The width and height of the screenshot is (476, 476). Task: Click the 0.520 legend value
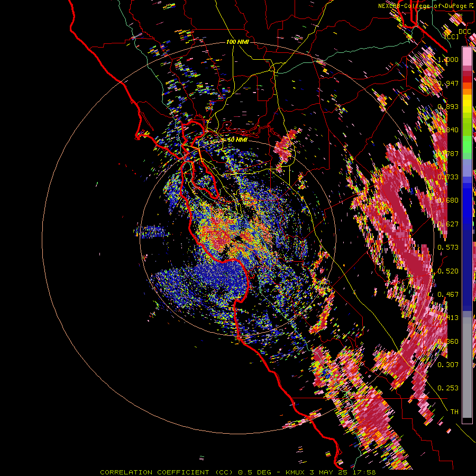[448, 271]
